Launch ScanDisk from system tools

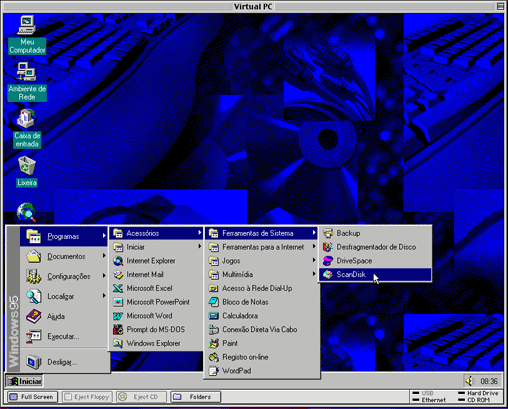(x=375, y=275)
